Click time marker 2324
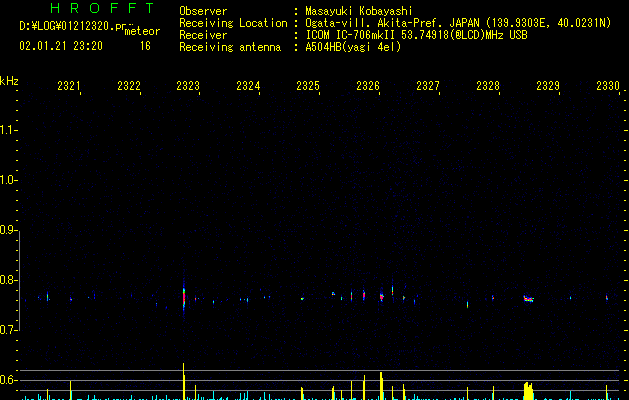Image resolution: width=629 pixels, height=400 pixels. 248,85
